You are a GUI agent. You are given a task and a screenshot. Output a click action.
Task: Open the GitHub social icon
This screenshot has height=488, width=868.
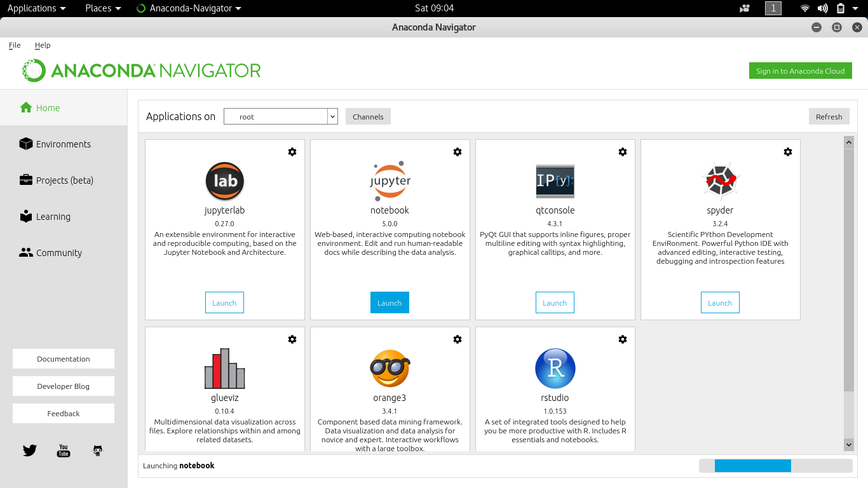97,451
